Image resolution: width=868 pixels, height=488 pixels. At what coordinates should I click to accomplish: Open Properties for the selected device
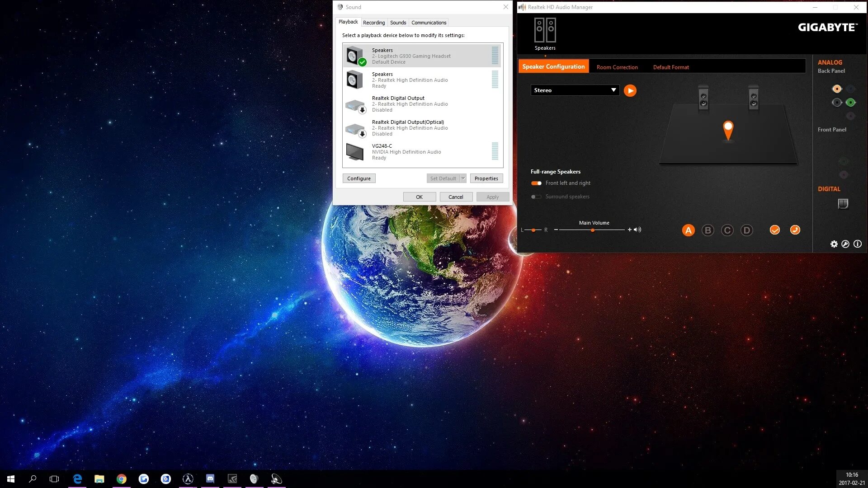[x=486, y=178]
